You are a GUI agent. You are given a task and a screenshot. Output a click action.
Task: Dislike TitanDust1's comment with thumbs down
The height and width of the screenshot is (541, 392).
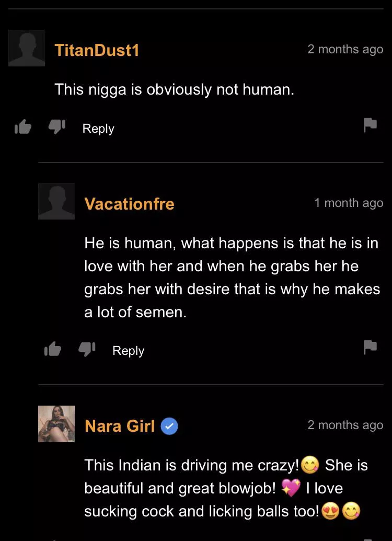point(56,127)
